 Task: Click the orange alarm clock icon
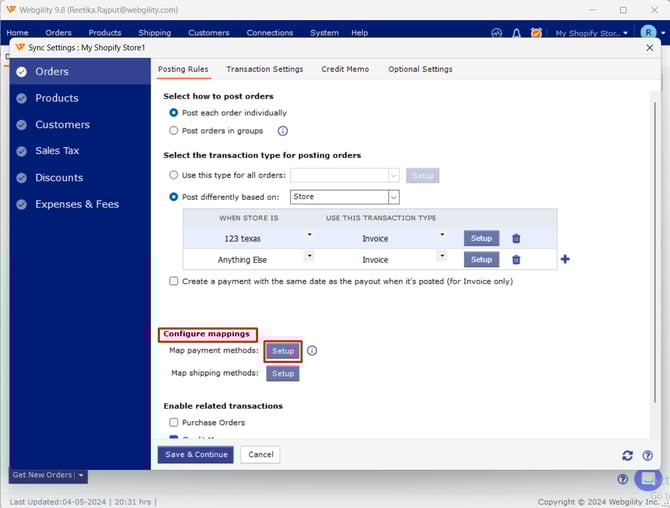click(x=536, y=33)
